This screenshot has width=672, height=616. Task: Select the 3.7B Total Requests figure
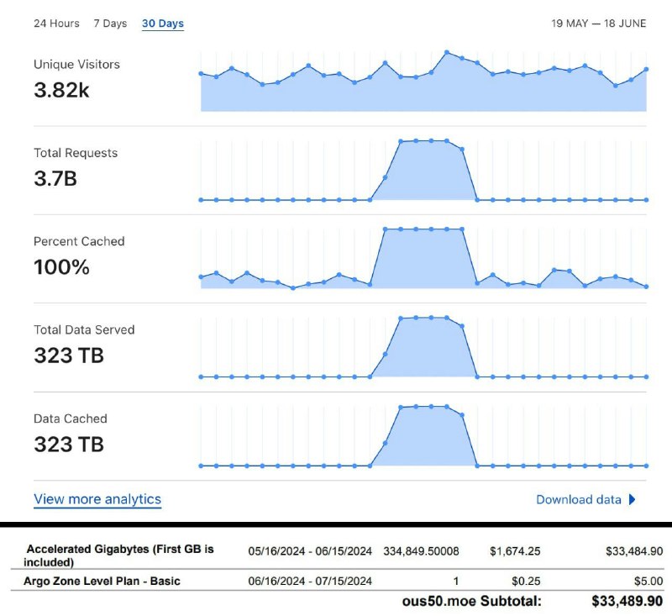click(x=55, y=179)
